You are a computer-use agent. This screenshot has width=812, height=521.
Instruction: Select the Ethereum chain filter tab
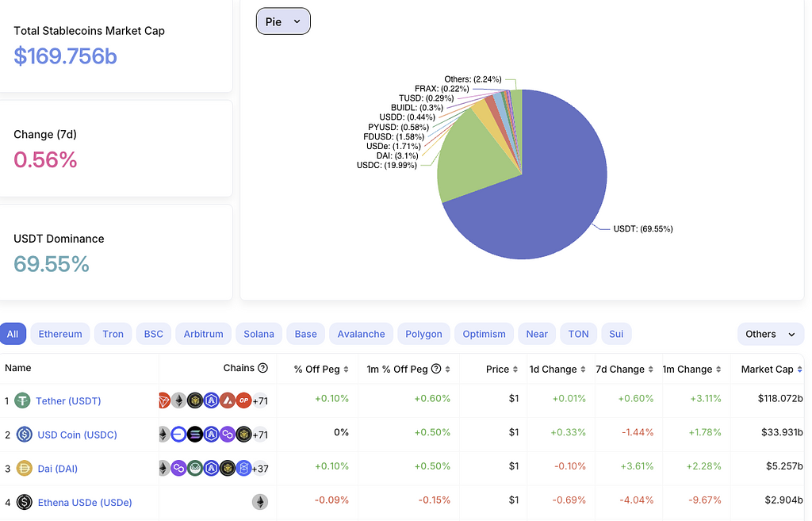tap(60, 334)
